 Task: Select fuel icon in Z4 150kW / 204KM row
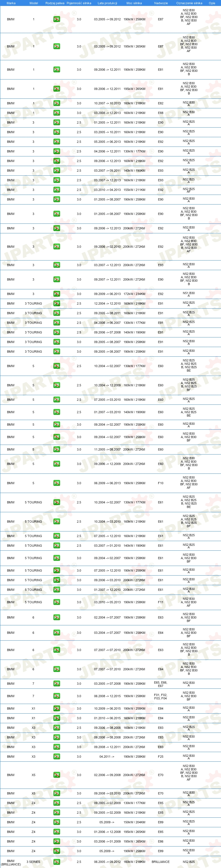coord(57,822)
